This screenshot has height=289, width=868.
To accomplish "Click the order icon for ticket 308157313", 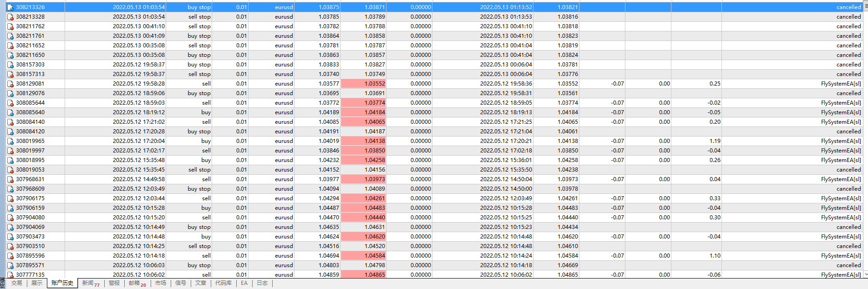I will pos(10,74).
